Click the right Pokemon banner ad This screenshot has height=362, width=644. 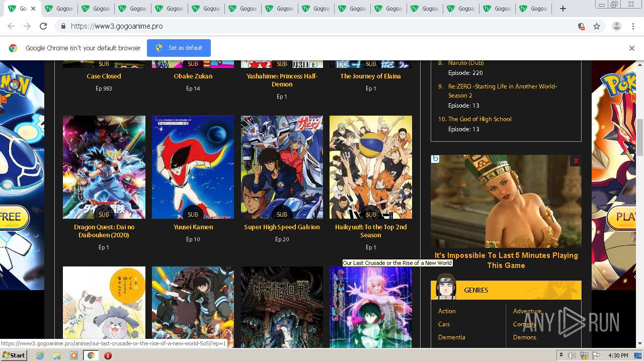tap(614, 175)
